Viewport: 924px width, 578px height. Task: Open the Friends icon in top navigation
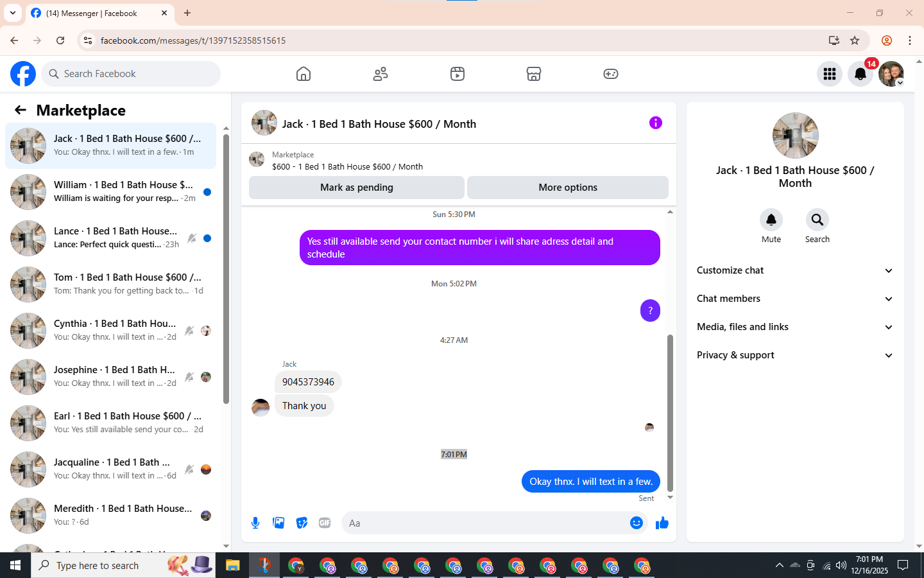tap(381, 74)
